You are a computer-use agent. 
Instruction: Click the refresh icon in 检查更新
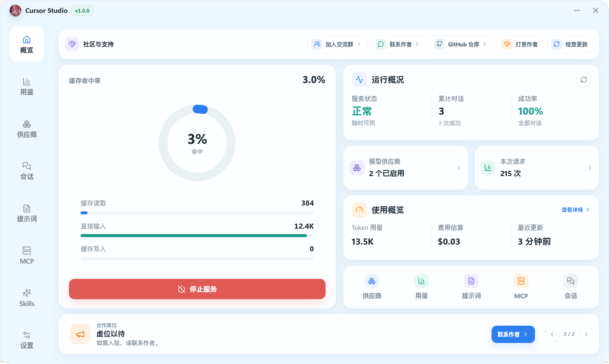coord(557,44)
